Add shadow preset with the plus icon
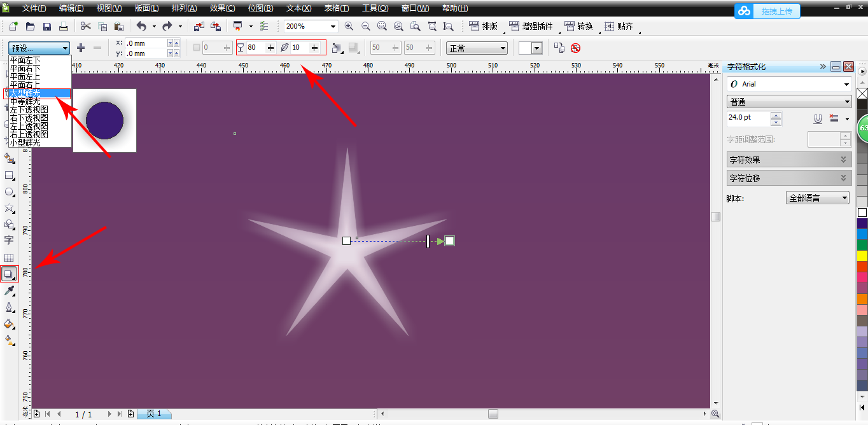The width and height of the screenshot is (868, 425). click(81, 48)
